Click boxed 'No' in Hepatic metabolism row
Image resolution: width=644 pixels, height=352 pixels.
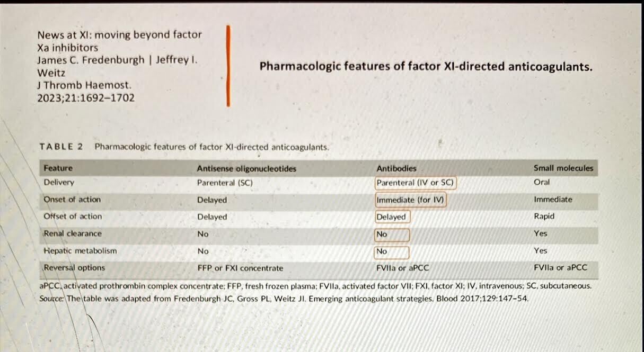point(392,252)
